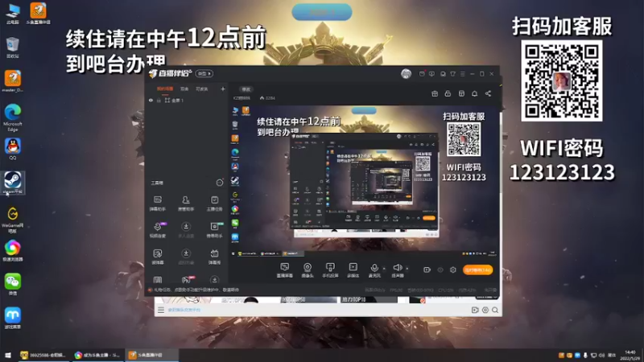Click the orange start-live button
This screenshot has width=644, height=362.
(x=477, y=269)
